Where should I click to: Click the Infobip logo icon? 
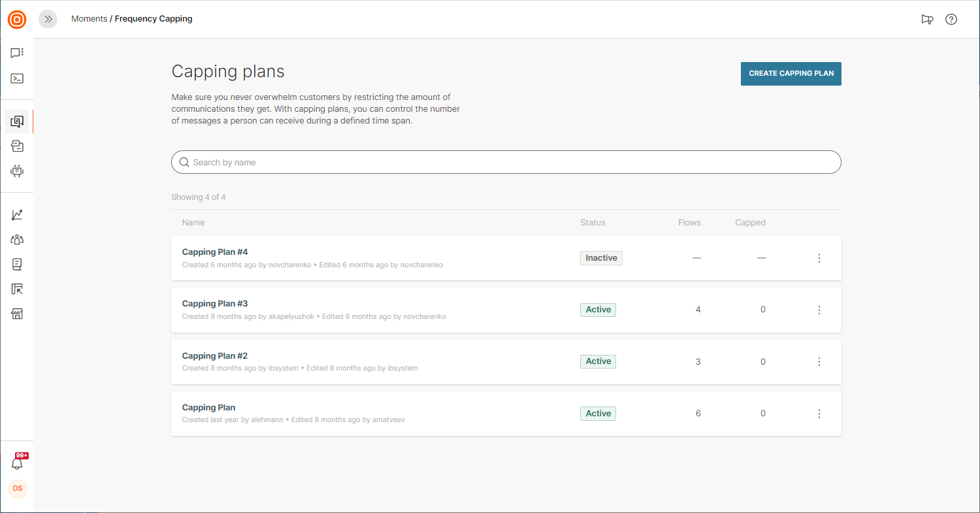pyautogui.click(x=17, y=20)
